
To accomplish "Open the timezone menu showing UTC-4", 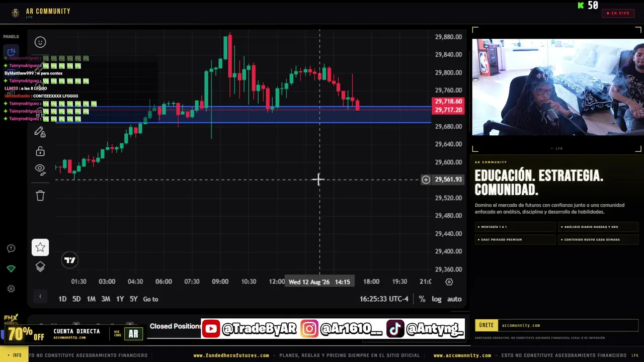I will click(x=384, y=299).
